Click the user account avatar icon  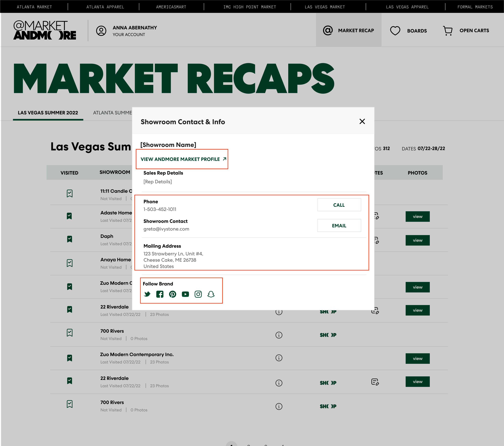coord(101,31)
